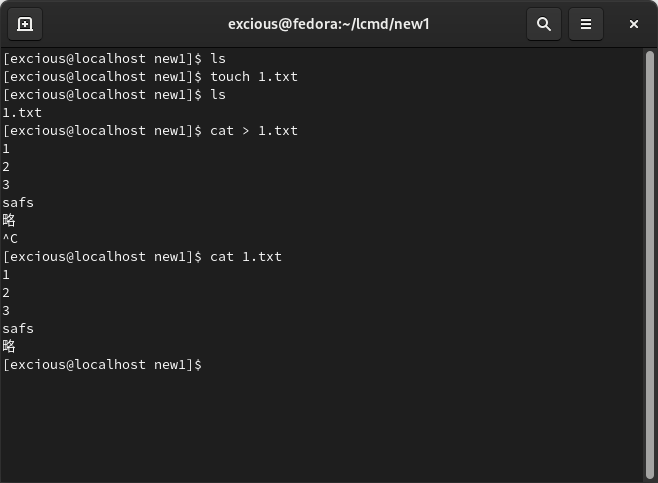Image resolution: width=658 pixels, height=483 pixels.
Task: Click the first 'ls' command at top
Action: pos(218,58)
